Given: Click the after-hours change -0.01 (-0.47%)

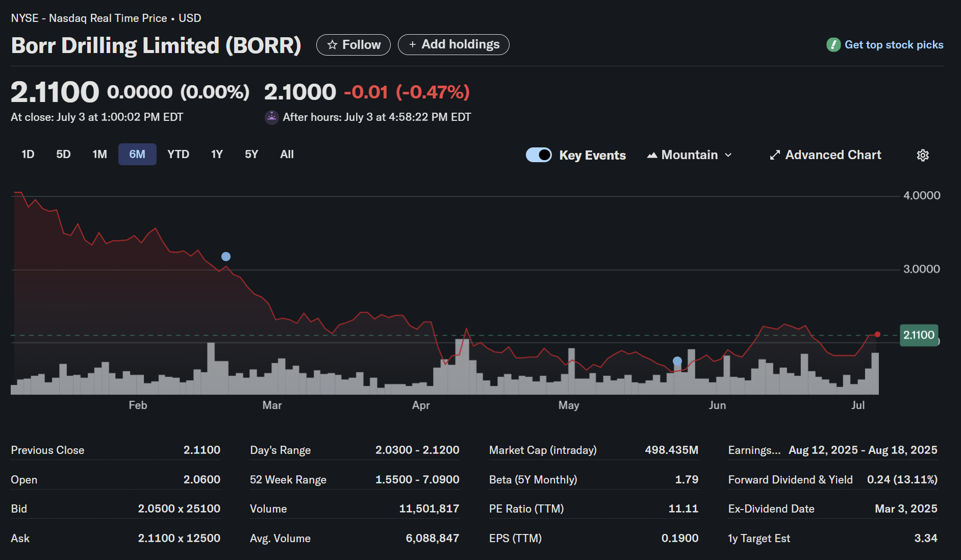Looking at the screenshot, I should click(x=407, y=92).
